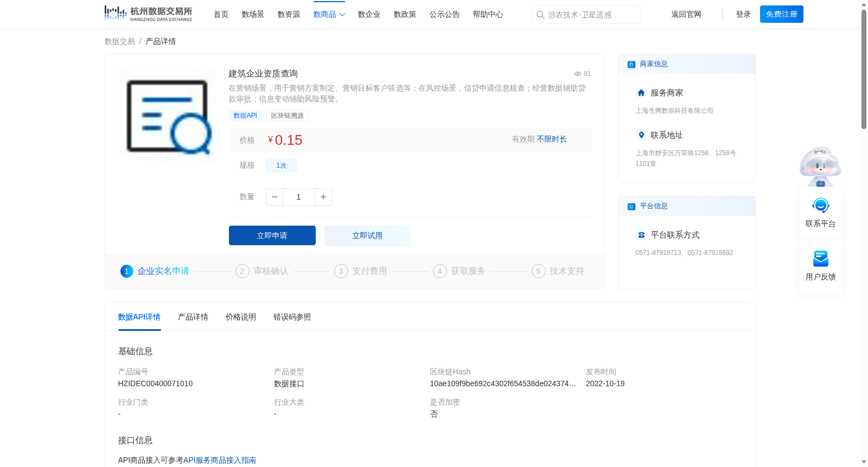
Task: Switch to 错误码参照 tab
Action: (292, 317)
